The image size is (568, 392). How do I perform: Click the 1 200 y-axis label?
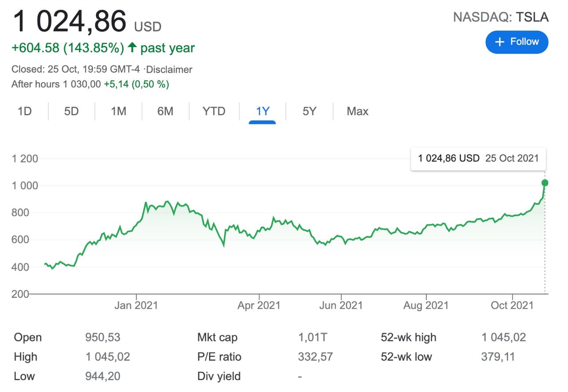(x=25, y=158)
